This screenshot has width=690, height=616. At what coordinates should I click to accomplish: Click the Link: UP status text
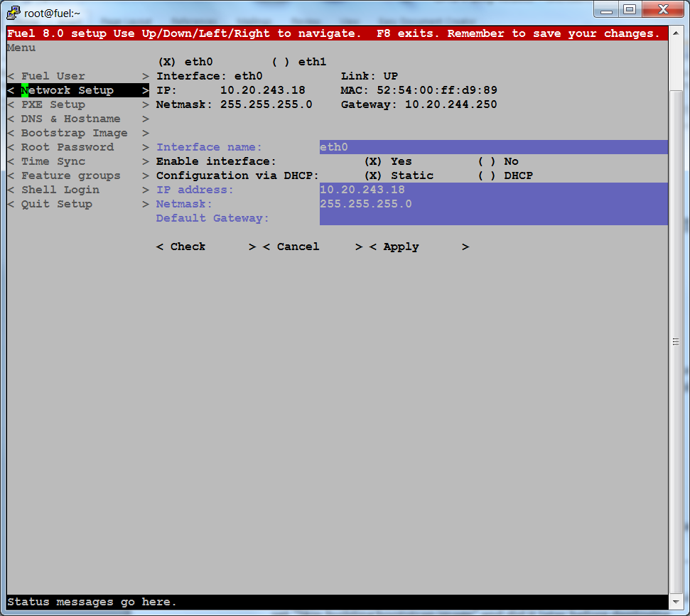pos(370,76)
